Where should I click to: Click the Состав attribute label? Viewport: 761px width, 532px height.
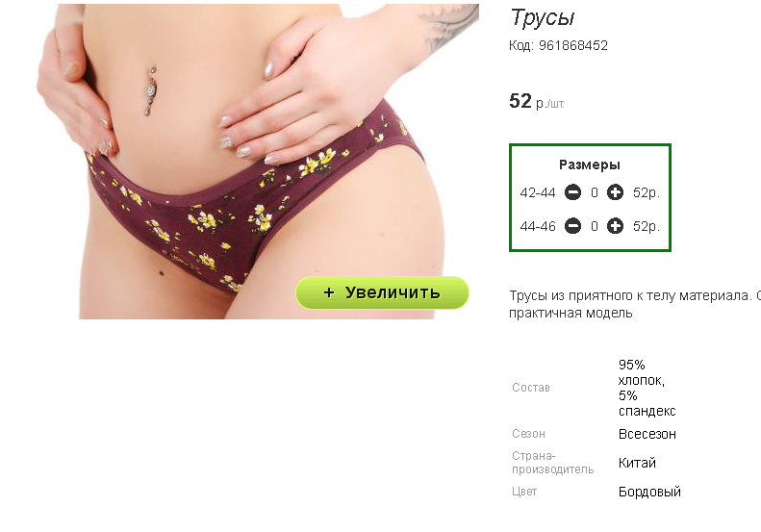[x=531, y=388]
